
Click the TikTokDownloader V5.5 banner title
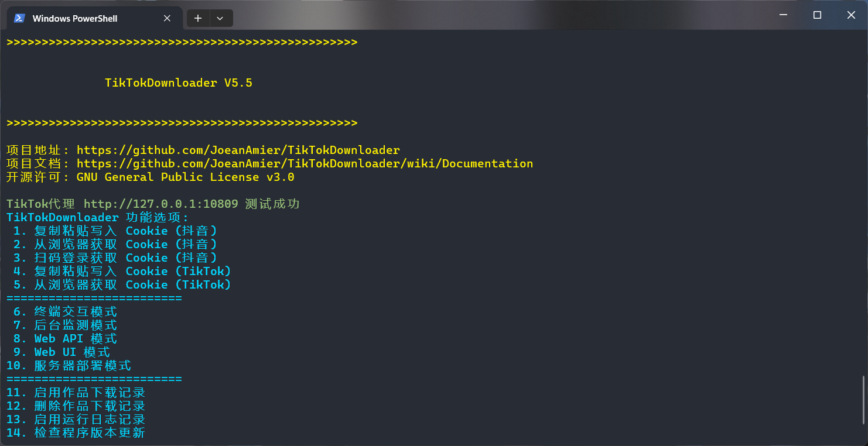179,83
